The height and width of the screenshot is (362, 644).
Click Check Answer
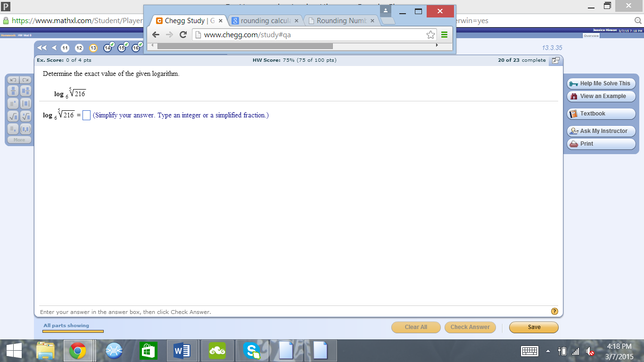pos(470,327)
